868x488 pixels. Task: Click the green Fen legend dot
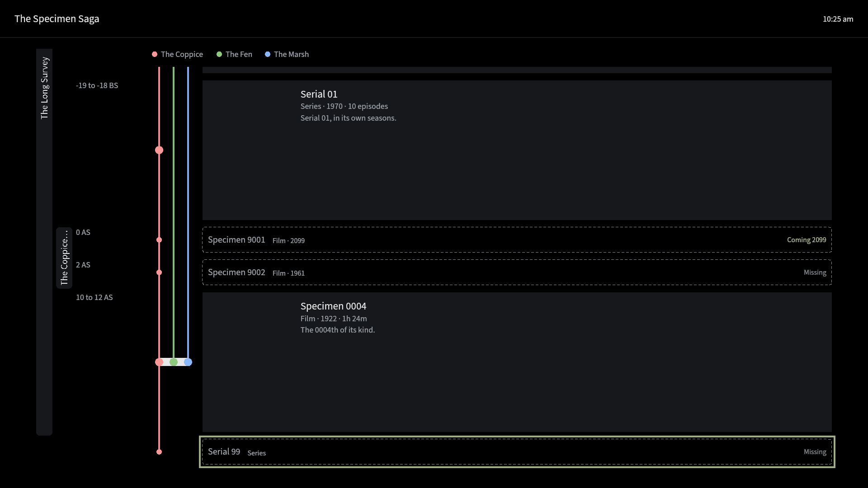(x=219, y=54)
